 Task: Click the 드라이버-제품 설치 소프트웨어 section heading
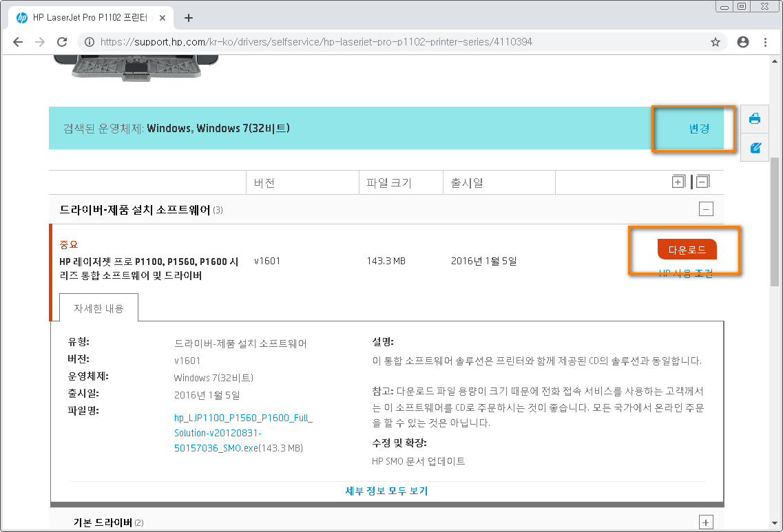[135, 210]
